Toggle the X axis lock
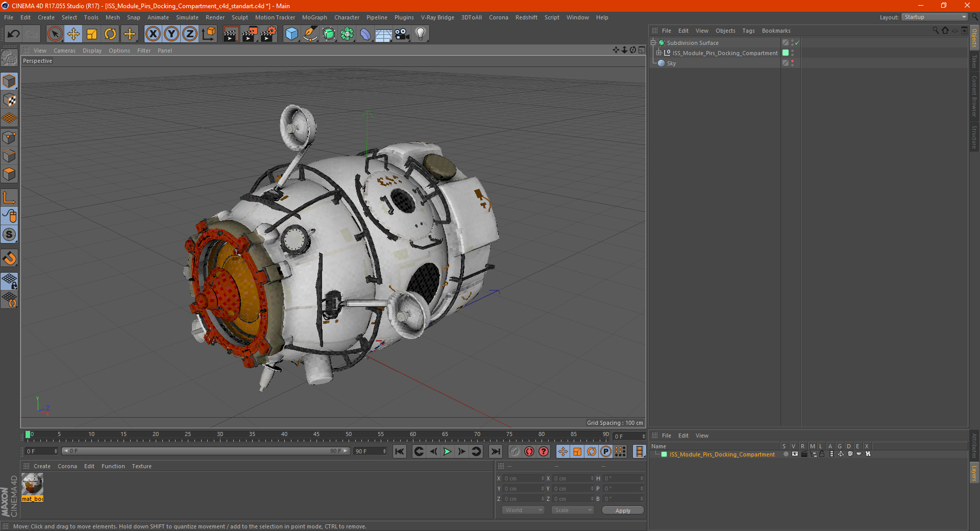The height and width of the screenshot is (531, 980). point(153,34)
